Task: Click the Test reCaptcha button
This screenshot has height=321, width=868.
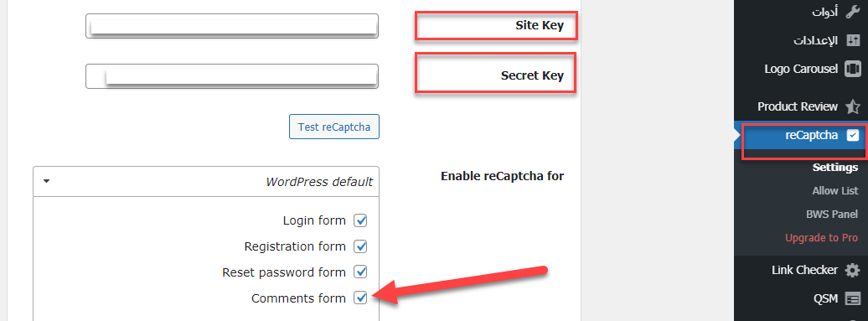Action: pyautogui.click(x=333, y=127)
